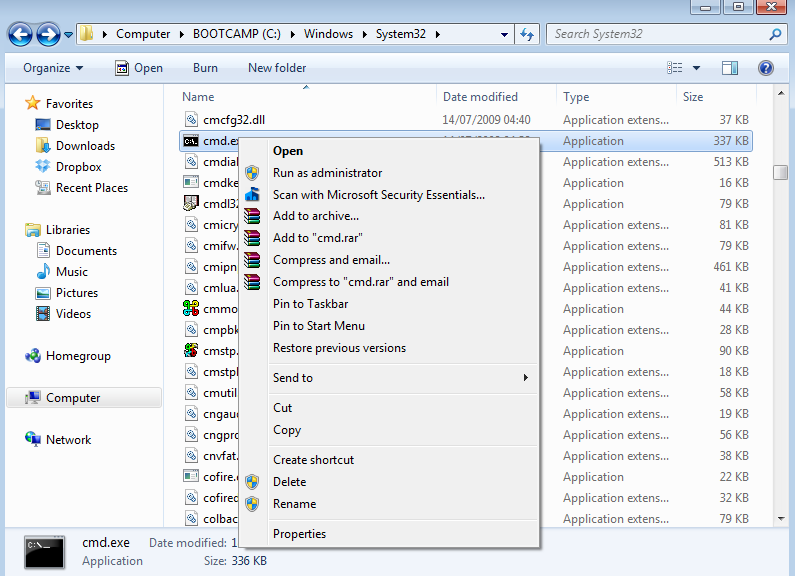Screen dimensions: 795x576
Task: Select Computer in navigation pane
Action: pos(84,398)
